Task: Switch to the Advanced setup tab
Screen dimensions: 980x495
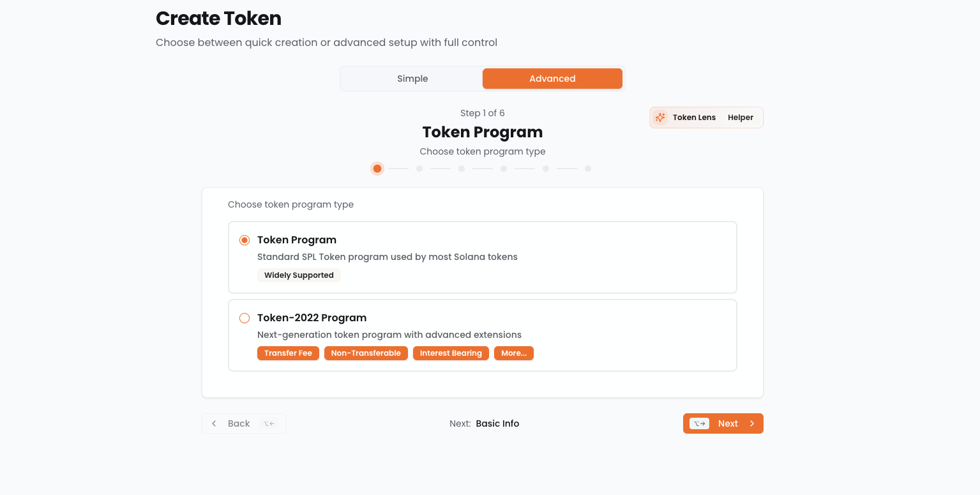Action: [552, 79]
